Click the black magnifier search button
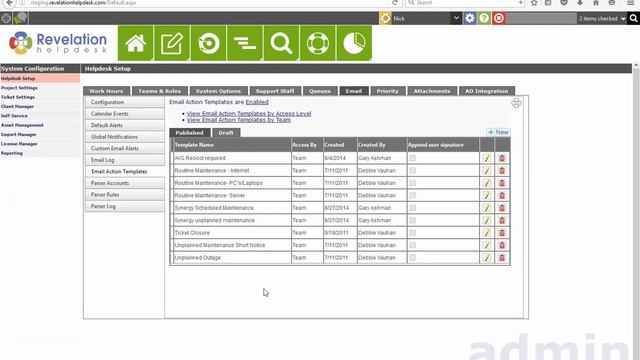Screen dimensions: 640x360 pos(633,18)
